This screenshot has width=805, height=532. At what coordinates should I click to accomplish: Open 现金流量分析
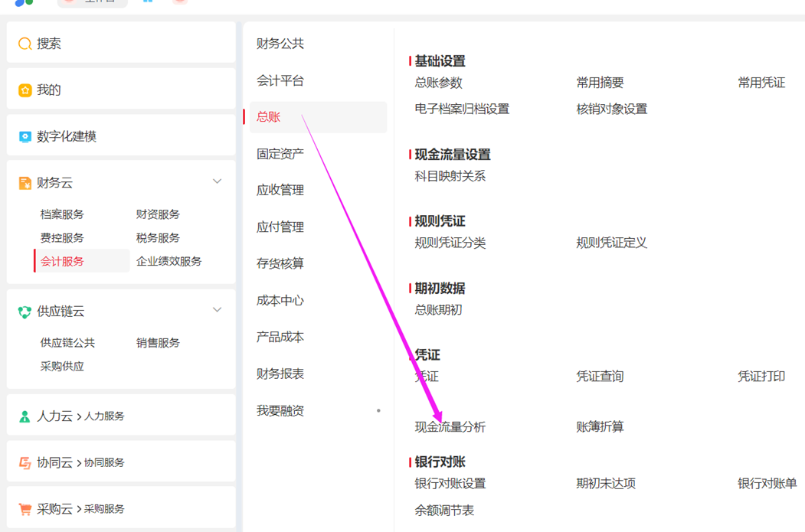click(x=450, y=427)
